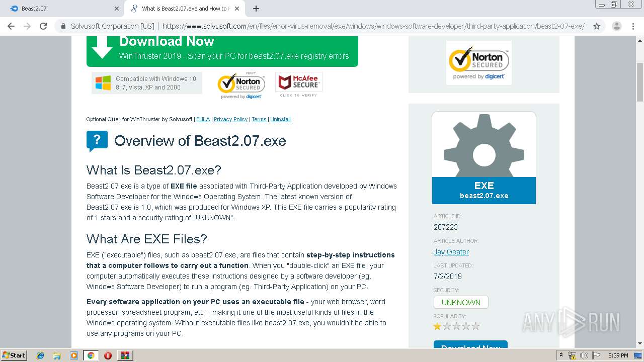Open the Privacy Policy link

tap(230, 119)
